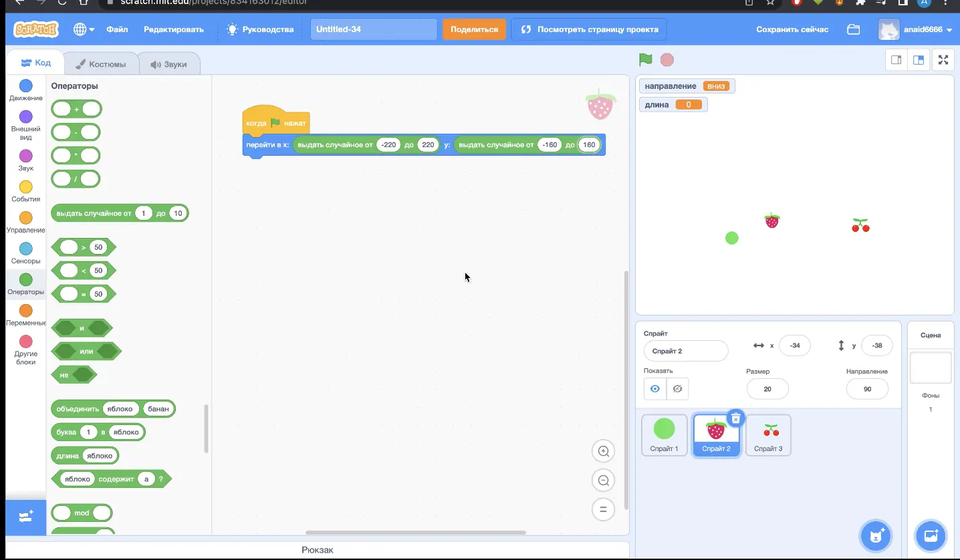Click Сохранить сейчас link
The height and width of the screenshot is (560, 960).
tap(792, 29)
